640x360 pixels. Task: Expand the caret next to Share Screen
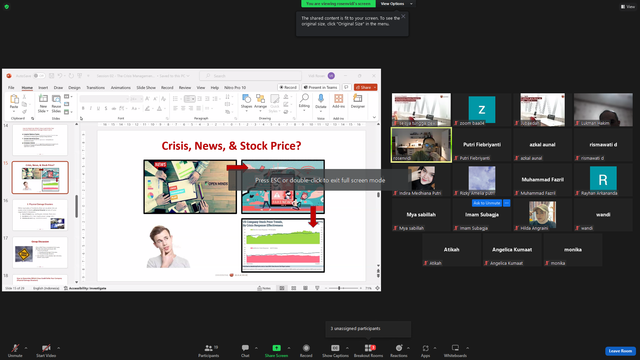point(289,348)
